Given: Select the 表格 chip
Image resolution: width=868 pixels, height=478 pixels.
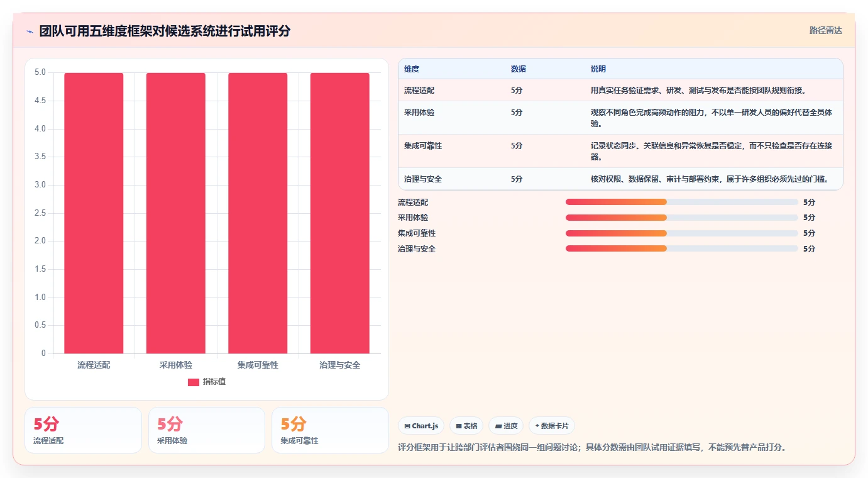Looking at the screenshot, I should (x=466, y=426).
